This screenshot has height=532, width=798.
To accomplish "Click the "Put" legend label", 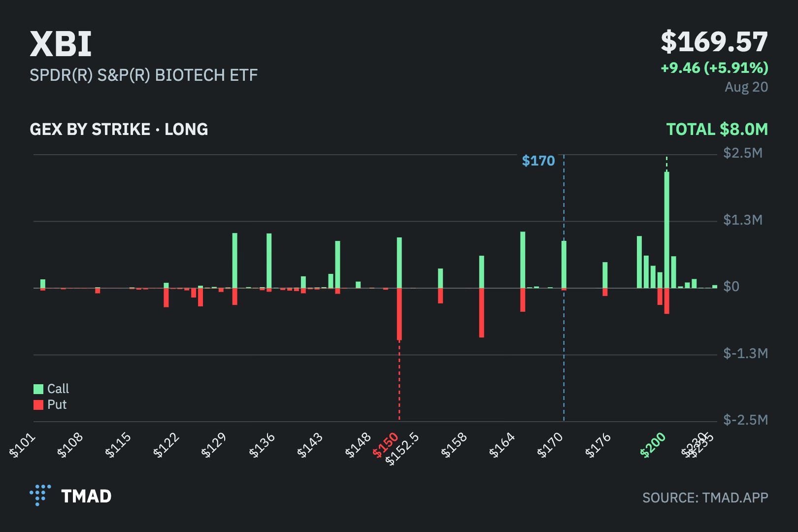I will click(57, 404).
